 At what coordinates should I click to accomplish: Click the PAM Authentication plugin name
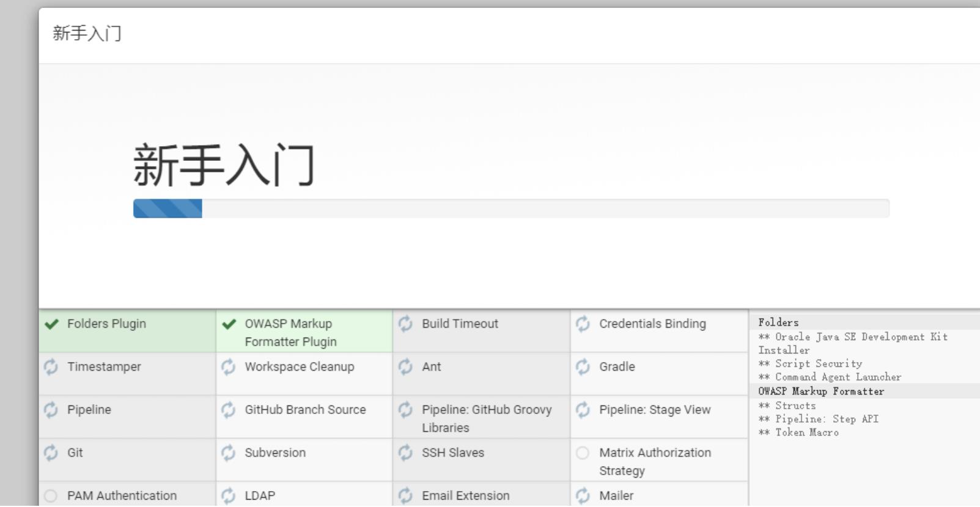[x=122, y=495]
